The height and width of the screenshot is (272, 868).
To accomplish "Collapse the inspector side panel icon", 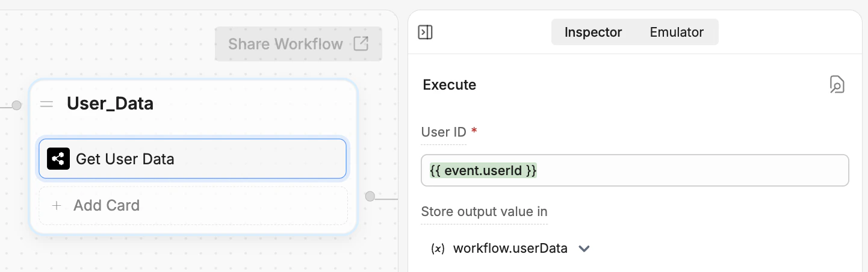I will point(425,32).
